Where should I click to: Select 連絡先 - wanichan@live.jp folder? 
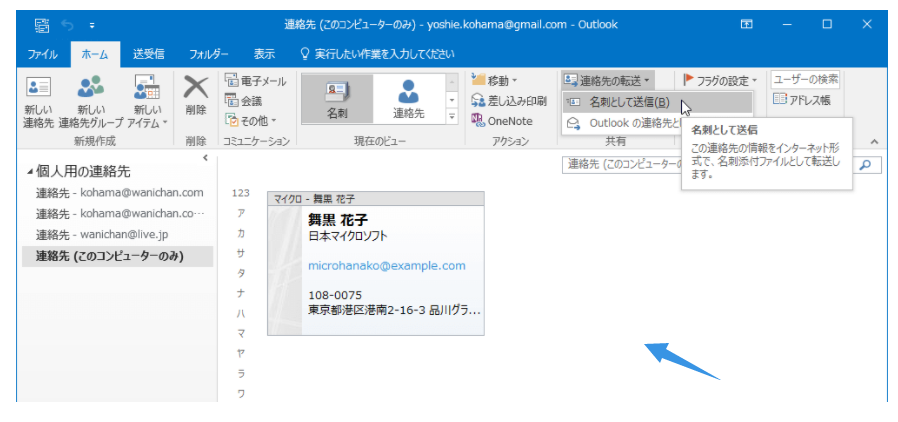point(120,235)
